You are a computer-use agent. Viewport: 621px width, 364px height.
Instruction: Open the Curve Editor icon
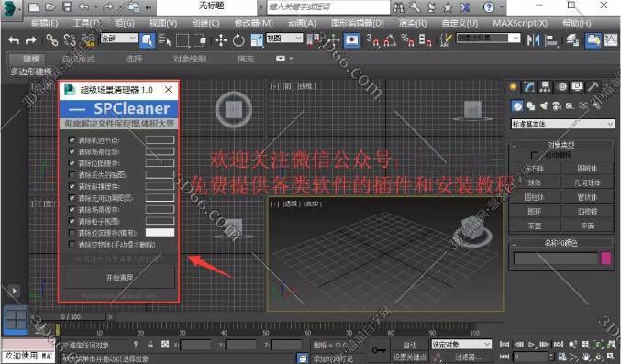tap(611, 40)
